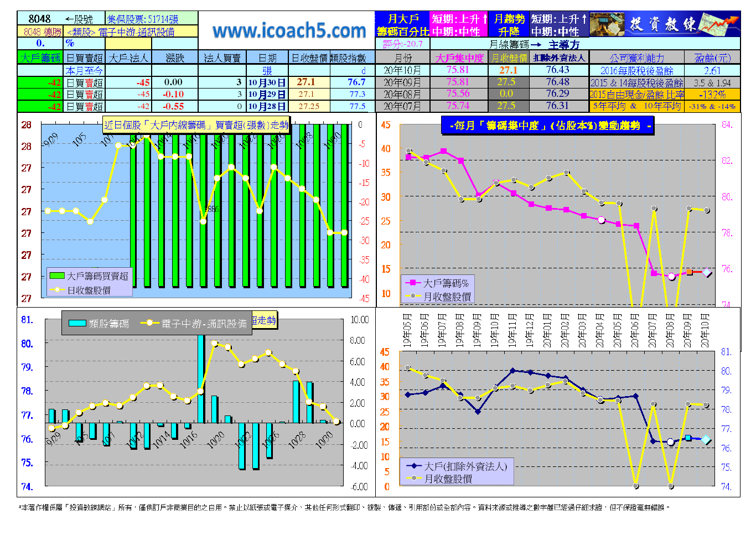
Task: Click the green 大戶籌碼買賣超 legend swatch
Action: click(x=56, y=276)
